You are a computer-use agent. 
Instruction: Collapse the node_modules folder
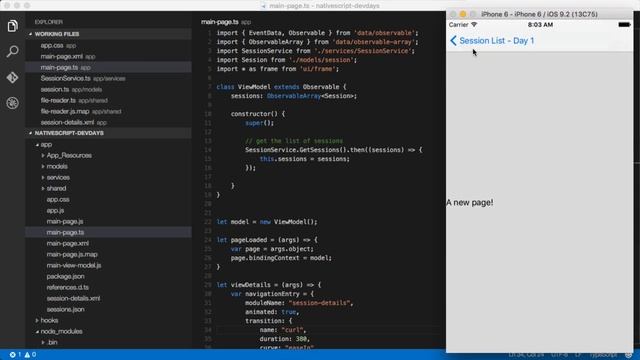click(x=37, y=331)
